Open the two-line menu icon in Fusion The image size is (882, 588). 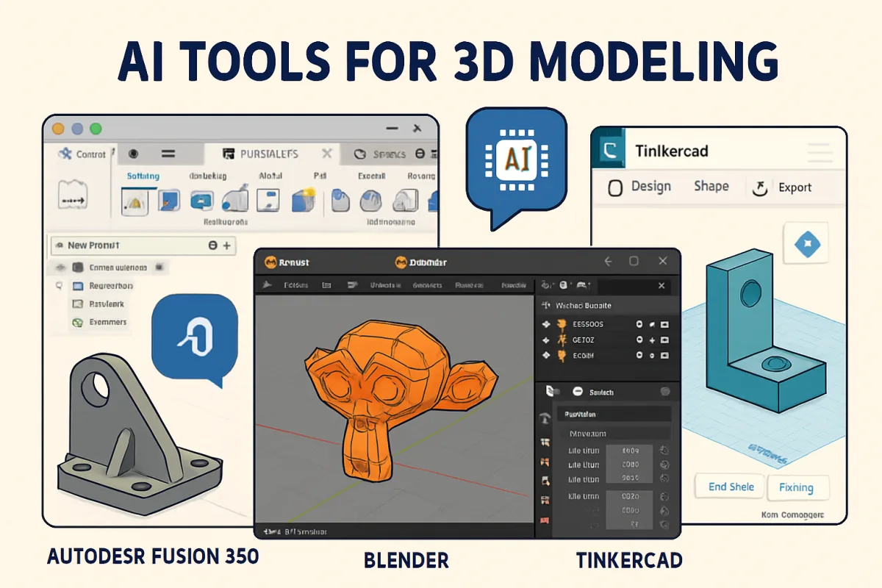coord(168,154)
